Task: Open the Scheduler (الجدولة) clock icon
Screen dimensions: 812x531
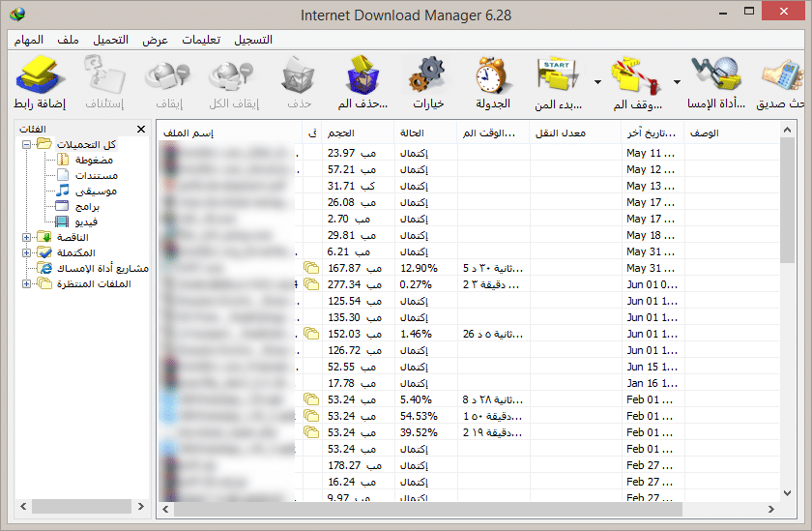Action: click(x=492, y=75)
